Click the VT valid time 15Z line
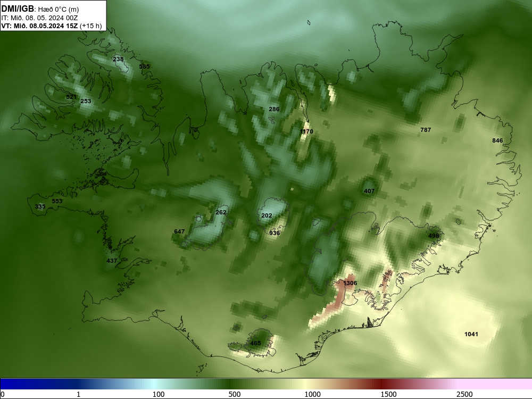532x399 pixels. [51, 26]
